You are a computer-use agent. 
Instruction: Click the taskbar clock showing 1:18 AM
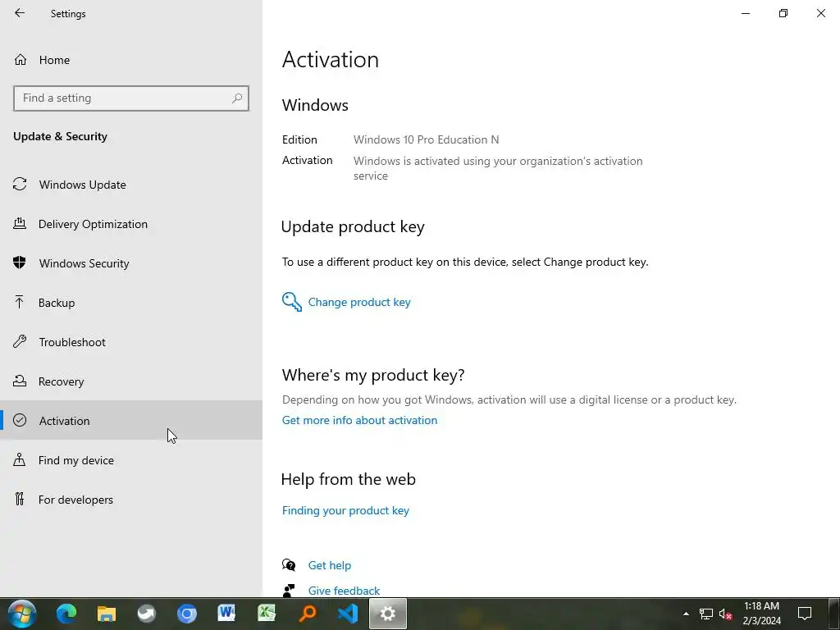click(x=761, y=614)
